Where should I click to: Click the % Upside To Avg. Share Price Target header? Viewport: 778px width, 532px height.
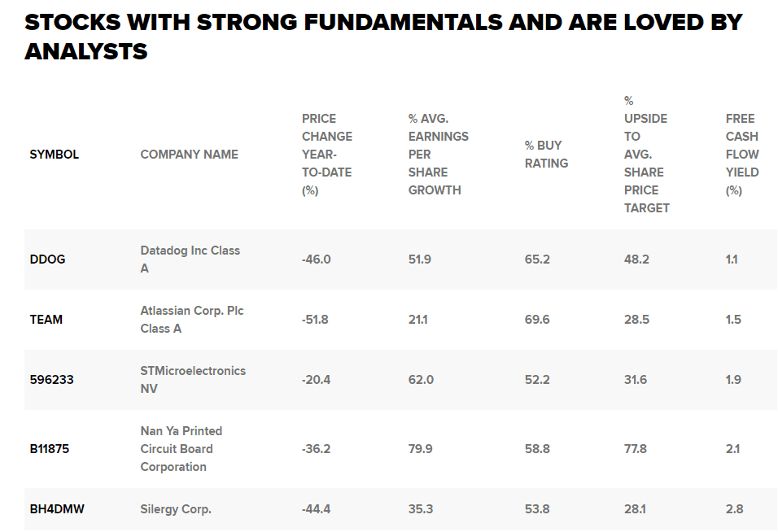[x=646, y=155]
